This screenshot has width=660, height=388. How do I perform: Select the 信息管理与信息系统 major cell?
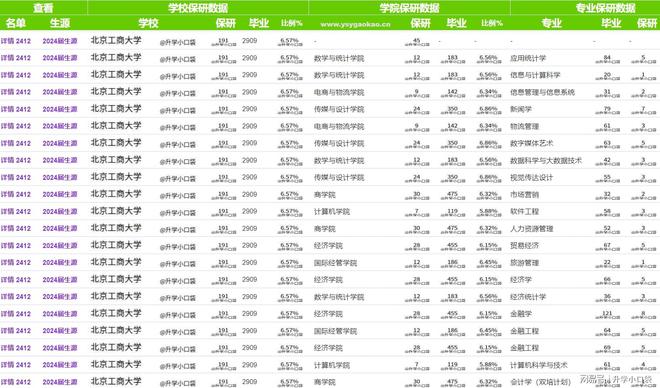(x=542, y=92)
